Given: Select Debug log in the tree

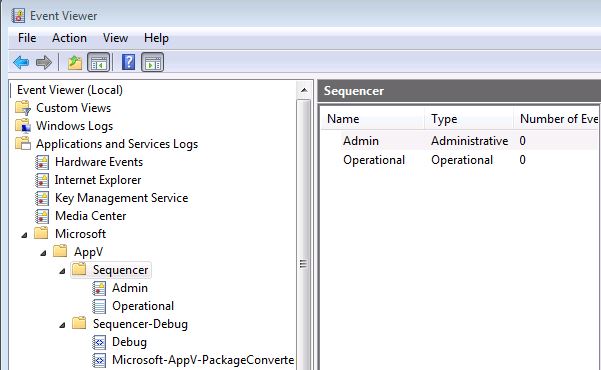Looking at the screenshot, I should (129, 342).
